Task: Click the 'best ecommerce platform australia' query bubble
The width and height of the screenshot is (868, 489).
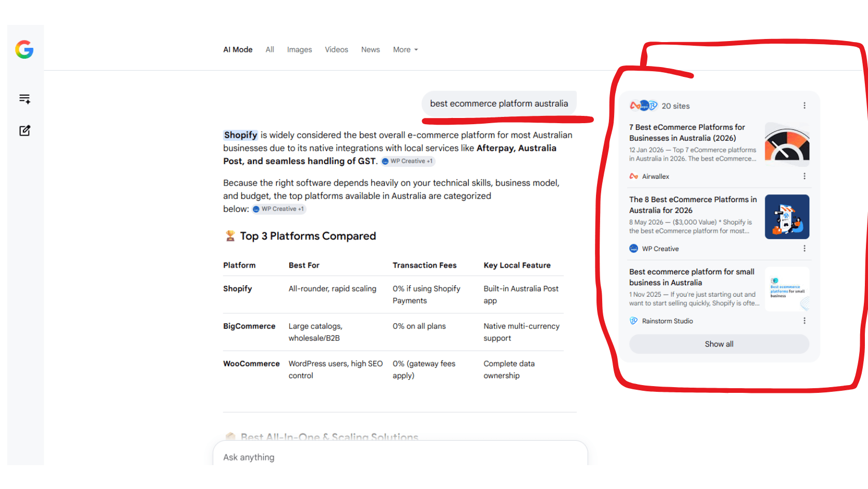Action: [x=499, y=103]
